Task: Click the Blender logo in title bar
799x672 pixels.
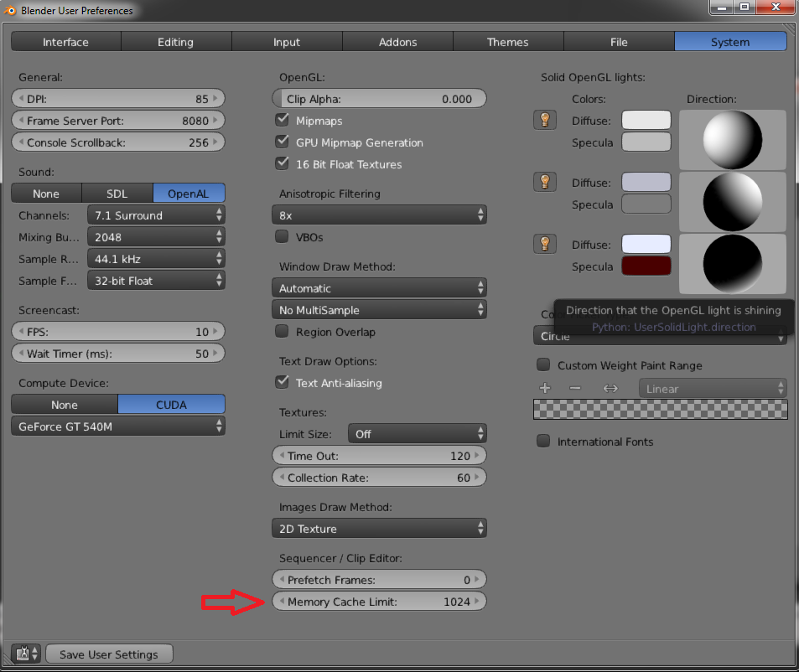Action: (10, 10)
